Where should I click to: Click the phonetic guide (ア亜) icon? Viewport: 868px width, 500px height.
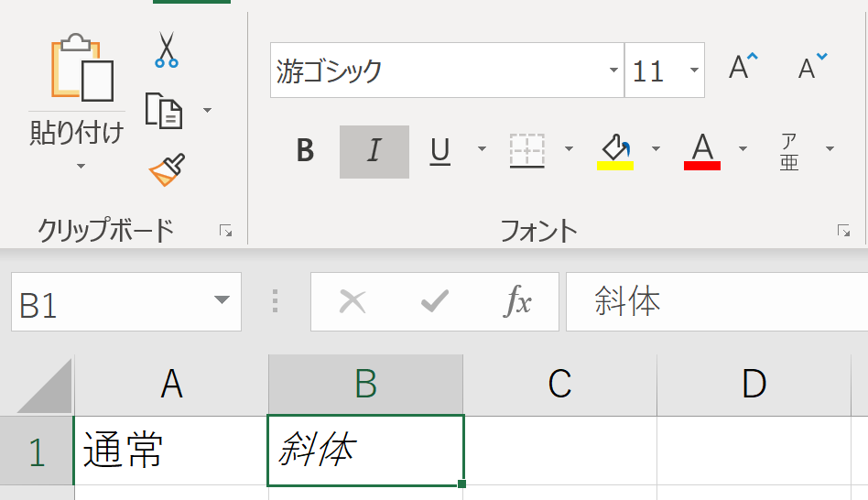pos(789,151)
